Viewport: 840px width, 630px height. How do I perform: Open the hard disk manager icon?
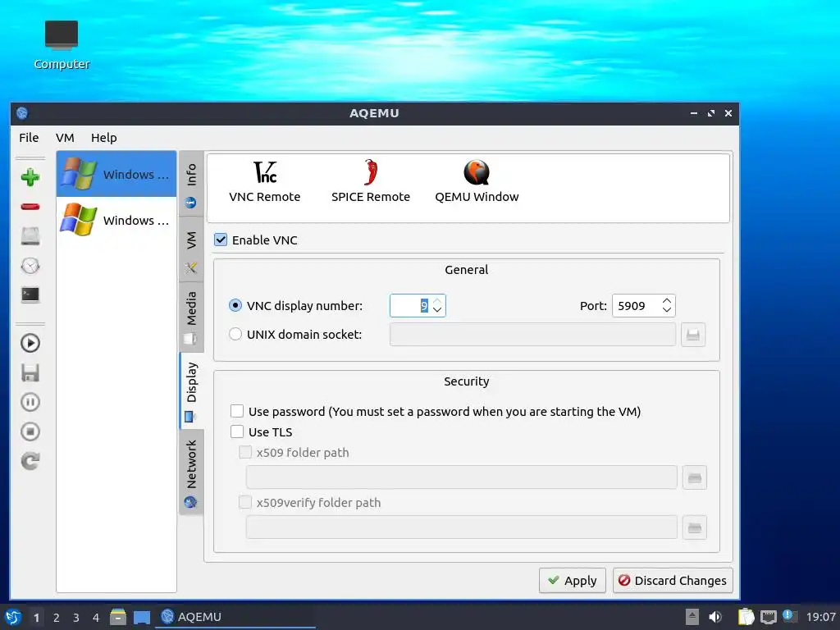(30, 236)
